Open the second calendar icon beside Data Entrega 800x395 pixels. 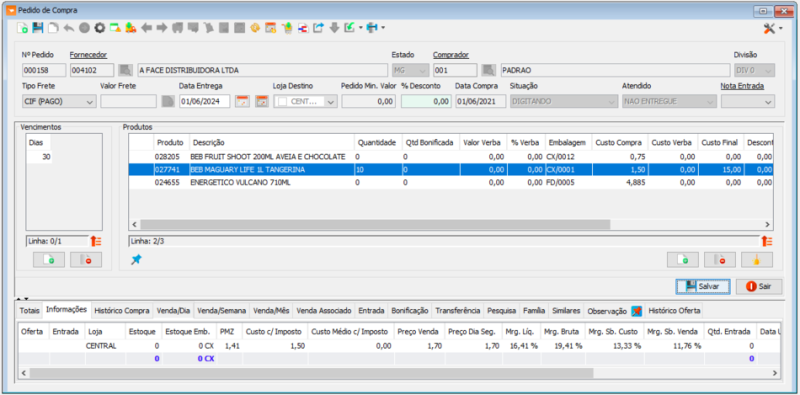[x=262, y=101]
